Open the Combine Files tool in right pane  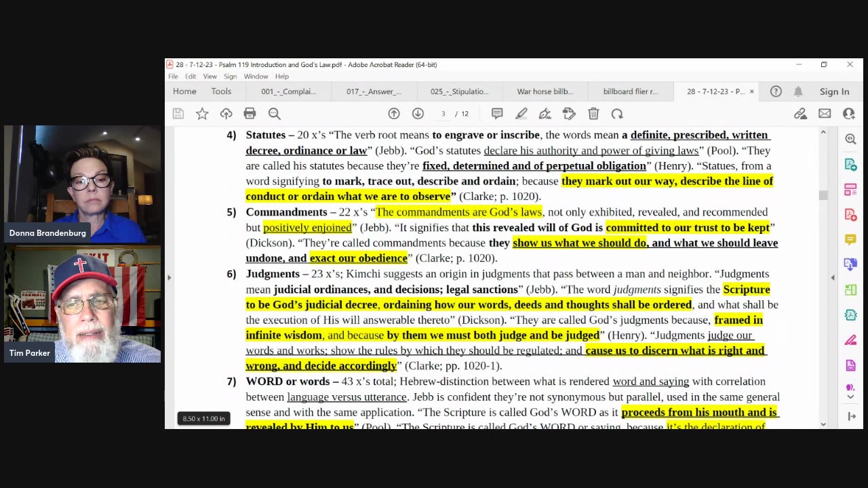pyautogui.click(x=850, y=265)
